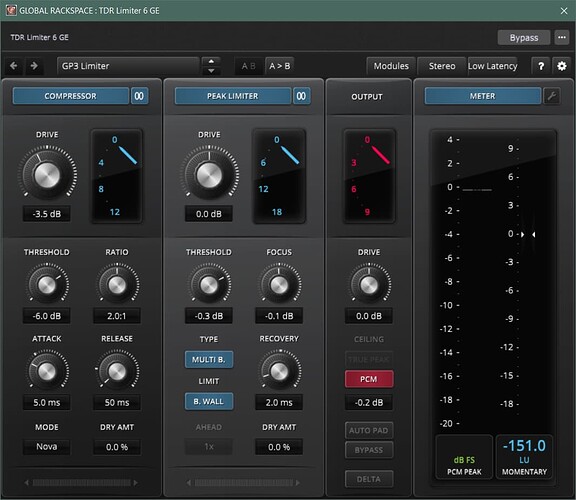Click the Compressor panel horizontal scrollbar
Viewport: 576px width, 500px height.
82,482
